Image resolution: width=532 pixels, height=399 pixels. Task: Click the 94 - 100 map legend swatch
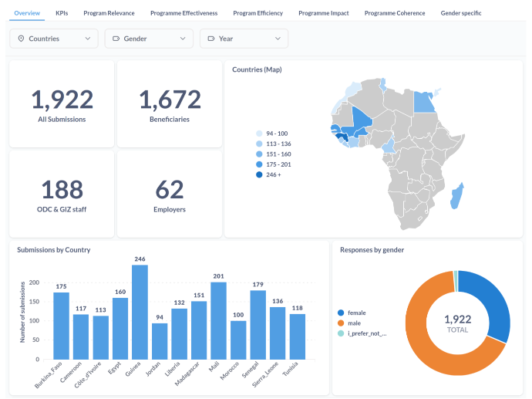(259, 134)
